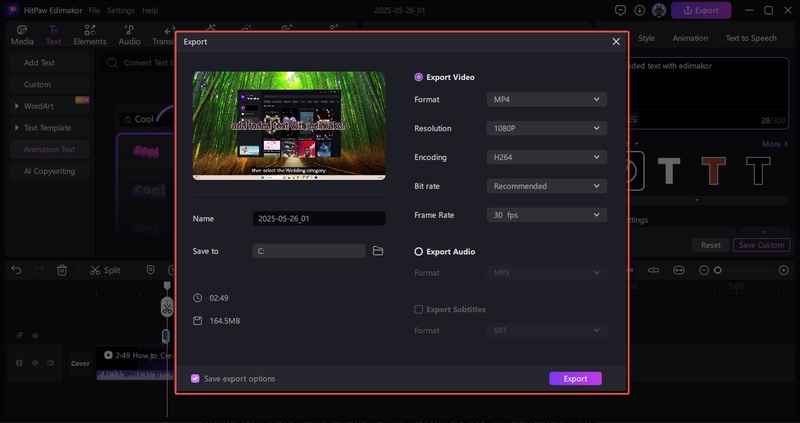Open the Settings menu in title bar
Viewport: 800px width, 423px height.
(x=120, y=10)
